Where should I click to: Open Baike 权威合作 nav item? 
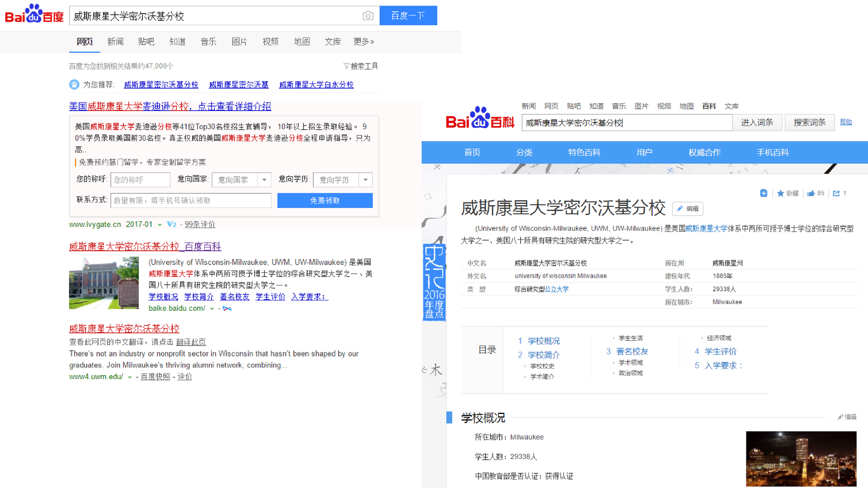click(x=704, y=152)
